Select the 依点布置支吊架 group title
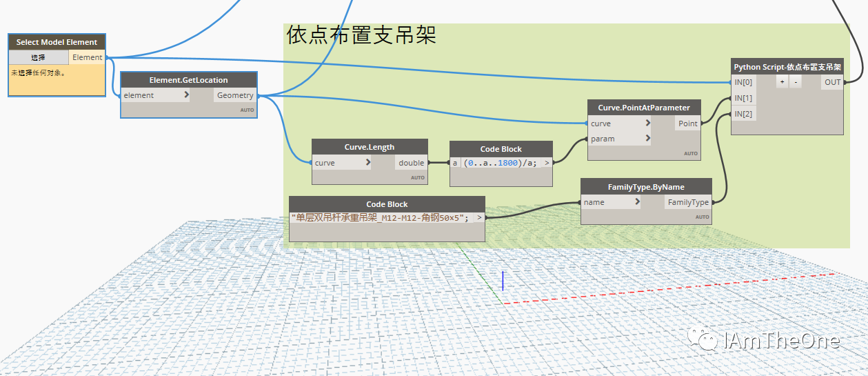 click(x=361, y=35)
